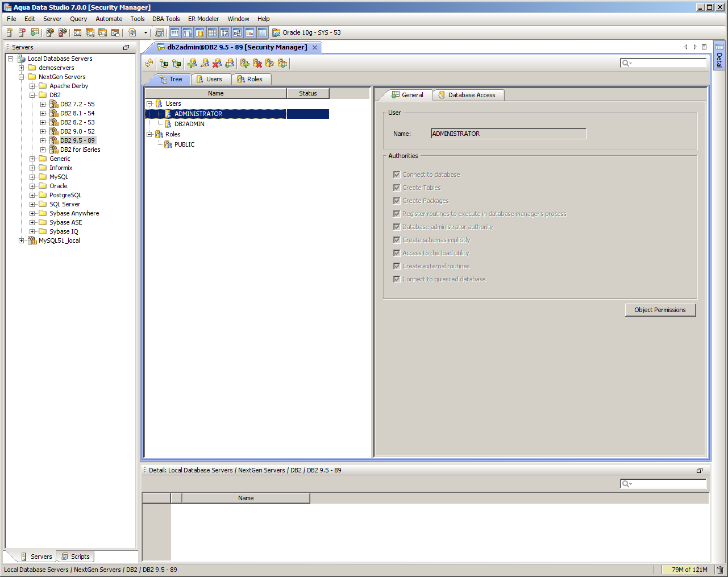Toggle the Create Tables checkbox
This screenshot has width=728, height=577.
pos(397,188)
